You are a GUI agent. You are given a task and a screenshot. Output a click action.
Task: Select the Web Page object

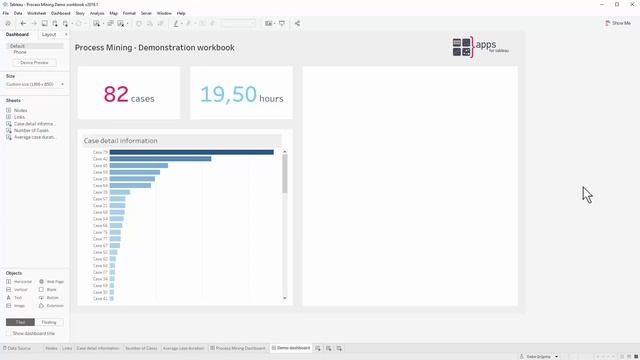click(51, 282)
